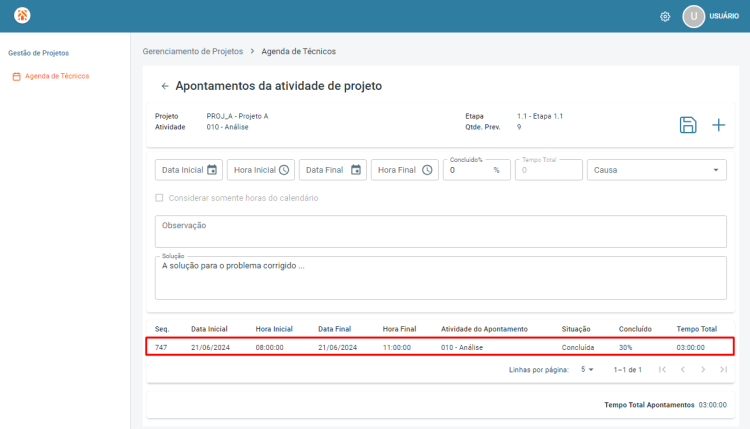Click the PROJ_A - Projeto A project value
Viewport: 750px width, 429px height.
tap(237, 116)
